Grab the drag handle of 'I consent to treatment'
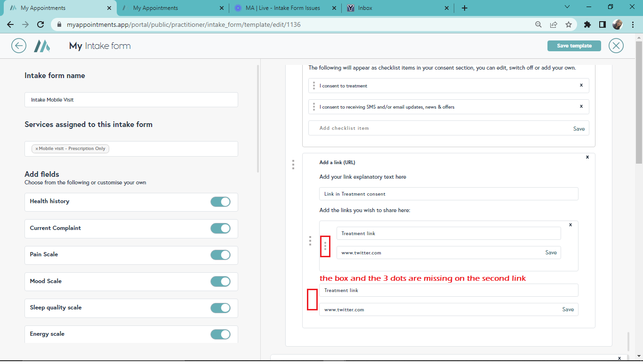The height and width of the screenshot is (364, 643). coord(314,86)
